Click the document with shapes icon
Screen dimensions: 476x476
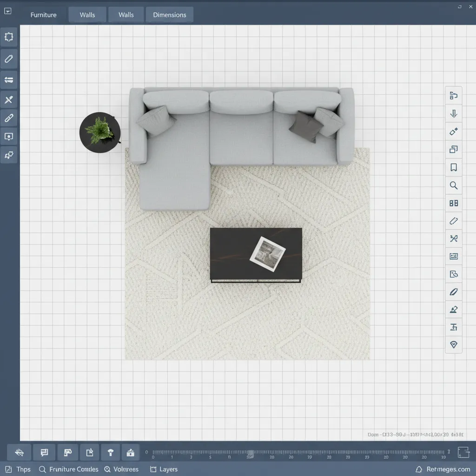(x=454, y=274)
